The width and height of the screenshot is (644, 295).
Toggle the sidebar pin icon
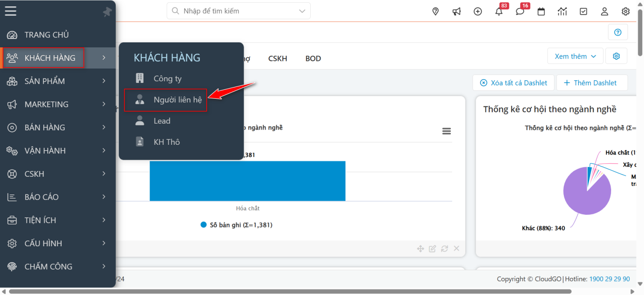[x=107, y=12]
